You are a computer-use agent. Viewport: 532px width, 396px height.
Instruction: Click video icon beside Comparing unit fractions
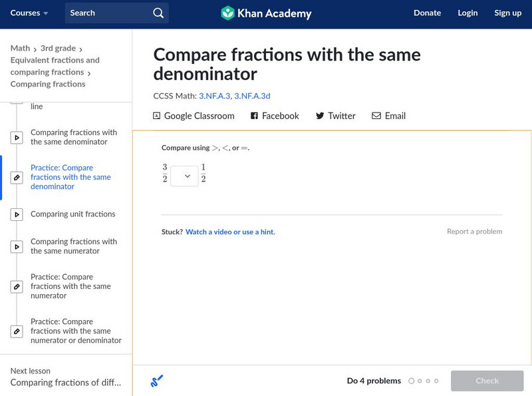[x=17, y=214]
